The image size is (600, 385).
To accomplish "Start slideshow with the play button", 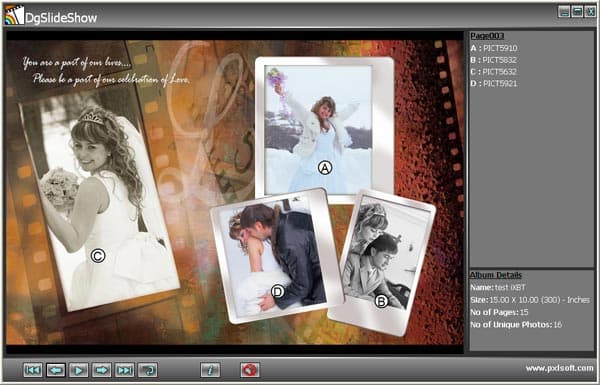I will (x=79, y=370).
